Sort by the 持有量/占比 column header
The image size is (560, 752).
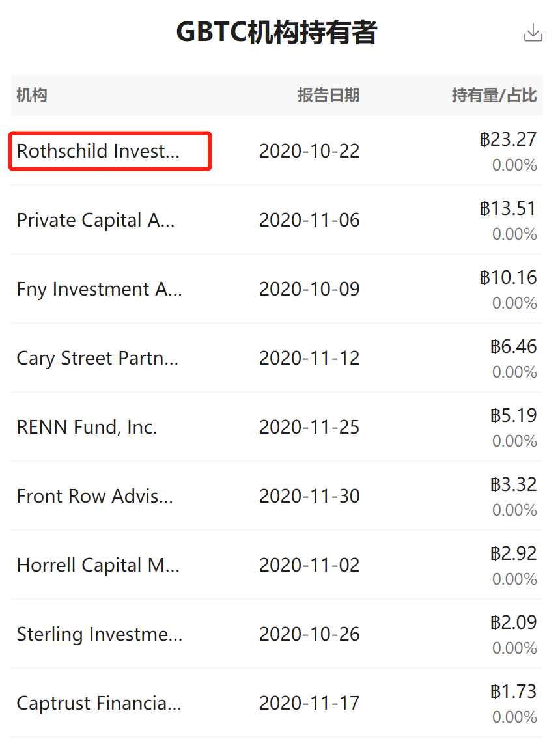tap(494, 95)
